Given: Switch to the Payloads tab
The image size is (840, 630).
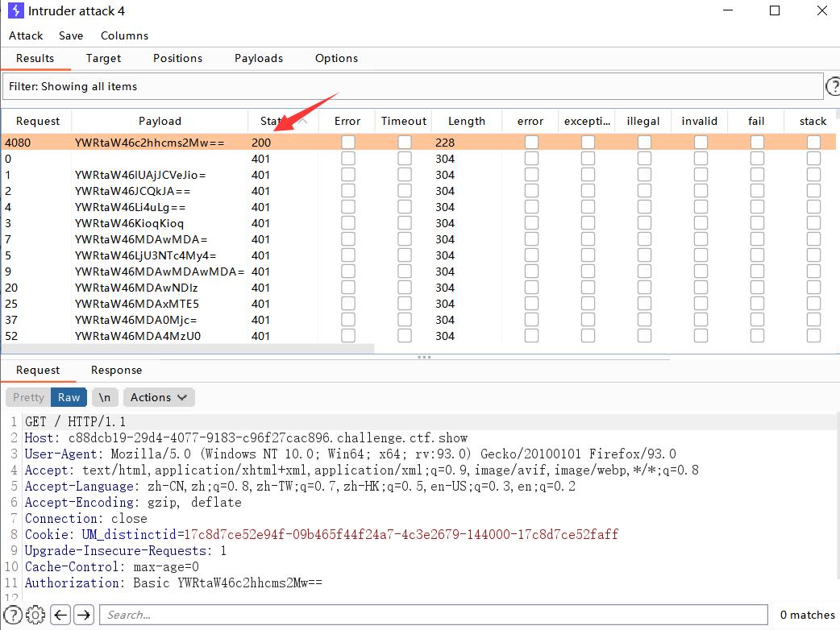Looking at the screenshot, I should (259, 58).
